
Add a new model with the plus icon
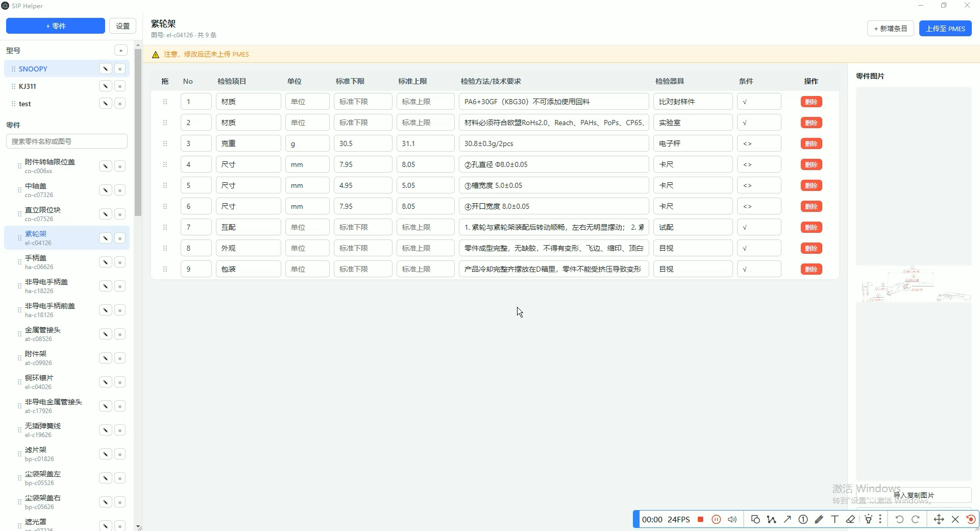point(121,50)
